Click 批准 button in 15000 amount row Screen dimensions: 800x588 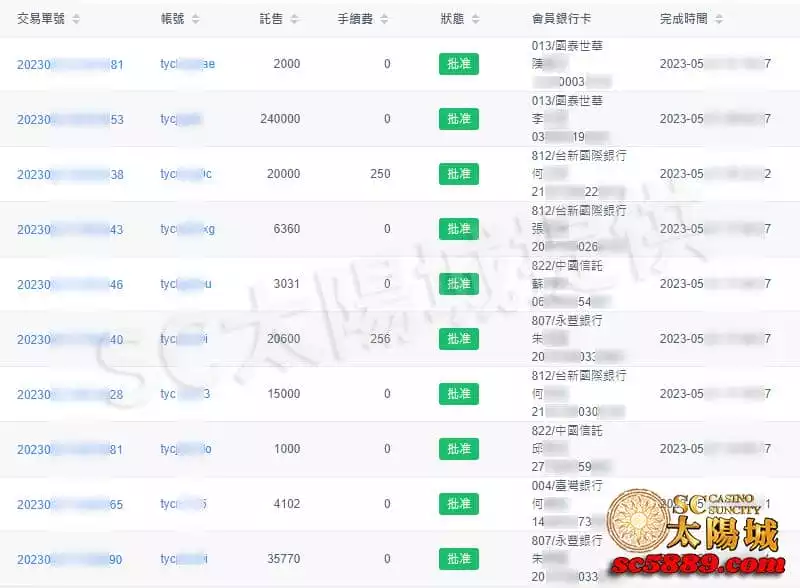click(459, 394)
